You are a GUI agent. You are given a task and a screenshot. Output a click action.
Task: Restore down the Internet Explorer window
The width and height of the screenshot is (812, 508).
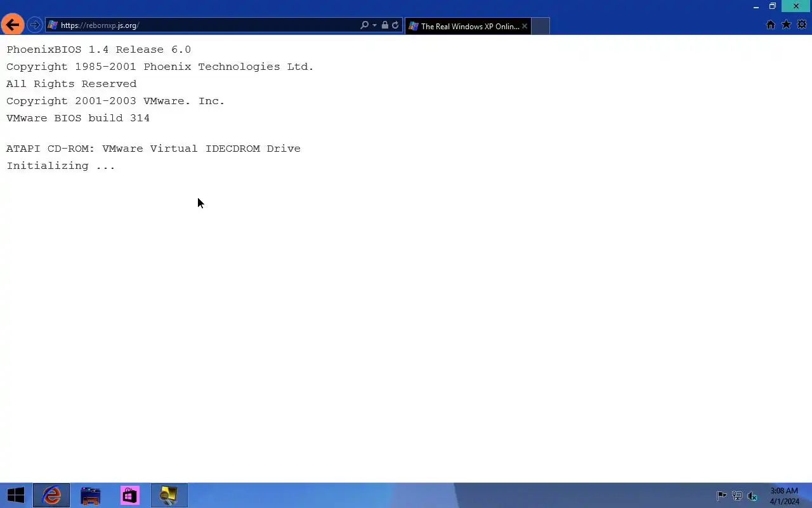(x=773, y=6)
